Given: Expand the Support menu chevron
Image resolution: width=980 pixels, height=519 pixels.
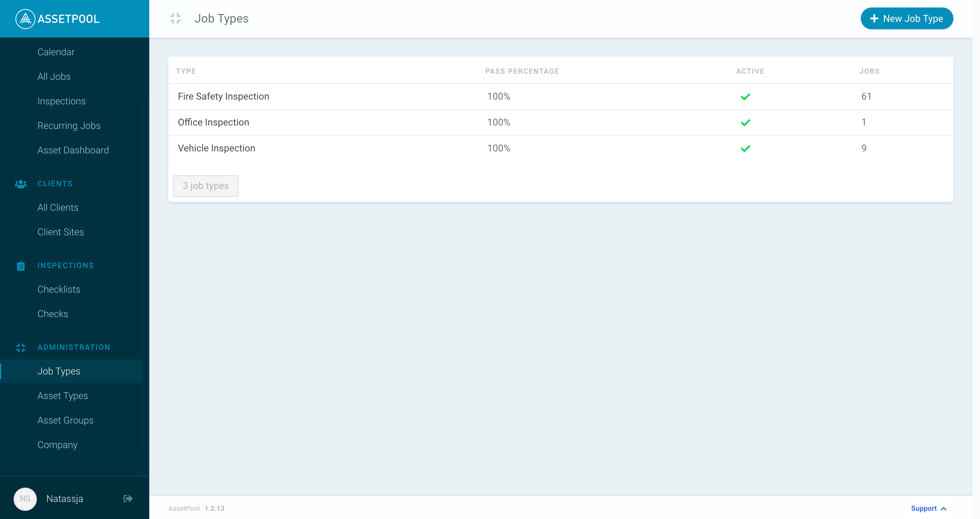Looking at the screenshot, I should tap(944, 509).
